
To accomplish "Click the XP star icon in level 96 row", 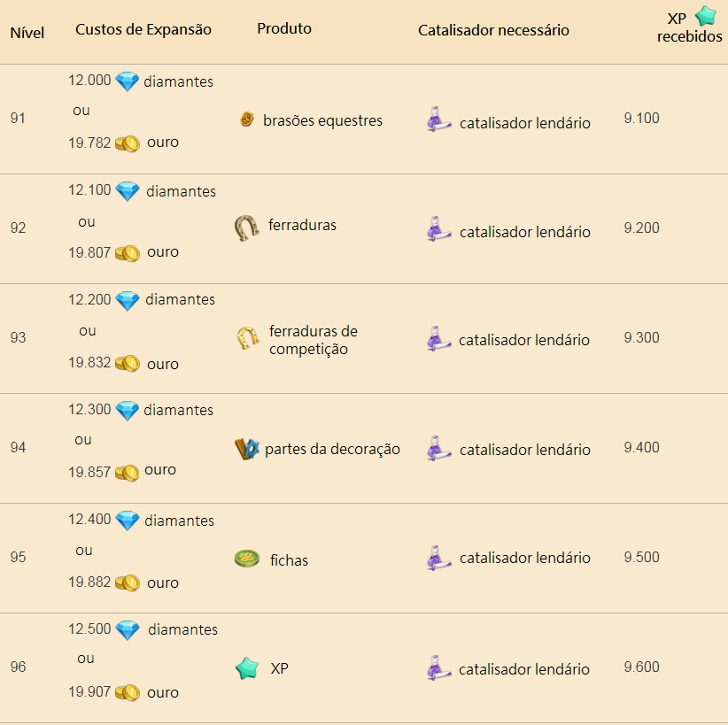I will click(247, 668).
